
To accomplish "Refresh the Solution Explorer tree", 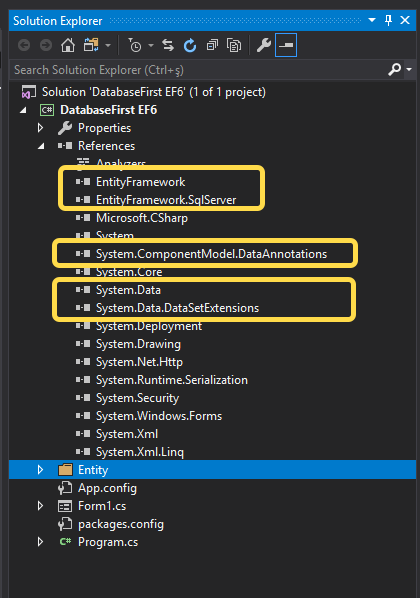I will (x=190, y=45).
